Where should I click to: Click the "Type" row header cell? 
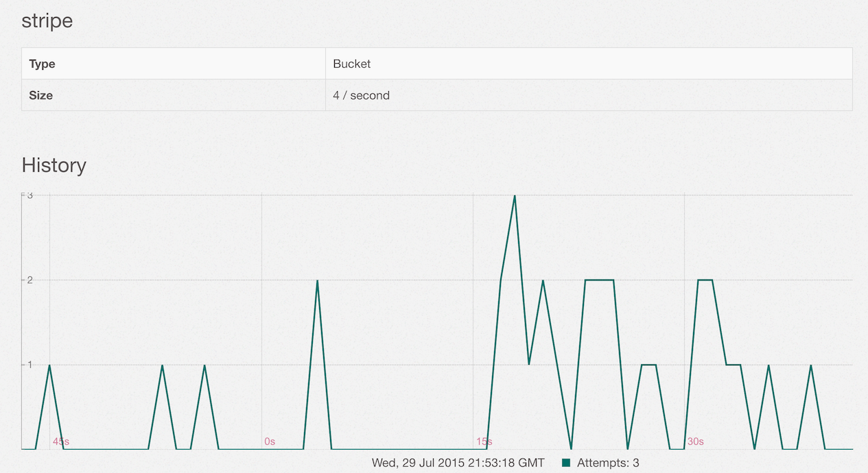pyautogui.click(x=42, y=64)
